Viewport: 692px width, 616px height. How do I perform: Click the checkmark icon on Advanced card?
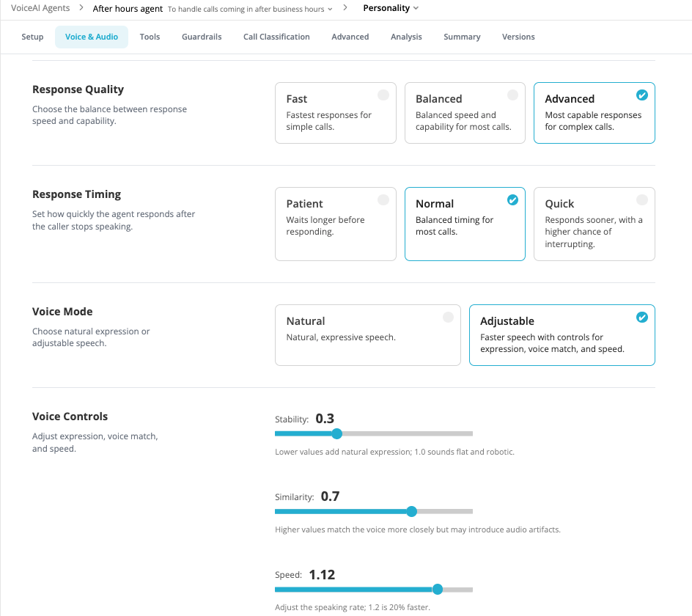(641, 95)
